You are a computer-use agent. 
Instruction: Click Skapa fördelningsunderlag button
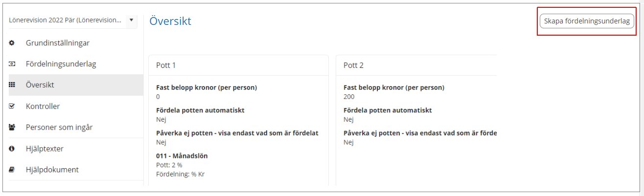click(x=587, y=22)
